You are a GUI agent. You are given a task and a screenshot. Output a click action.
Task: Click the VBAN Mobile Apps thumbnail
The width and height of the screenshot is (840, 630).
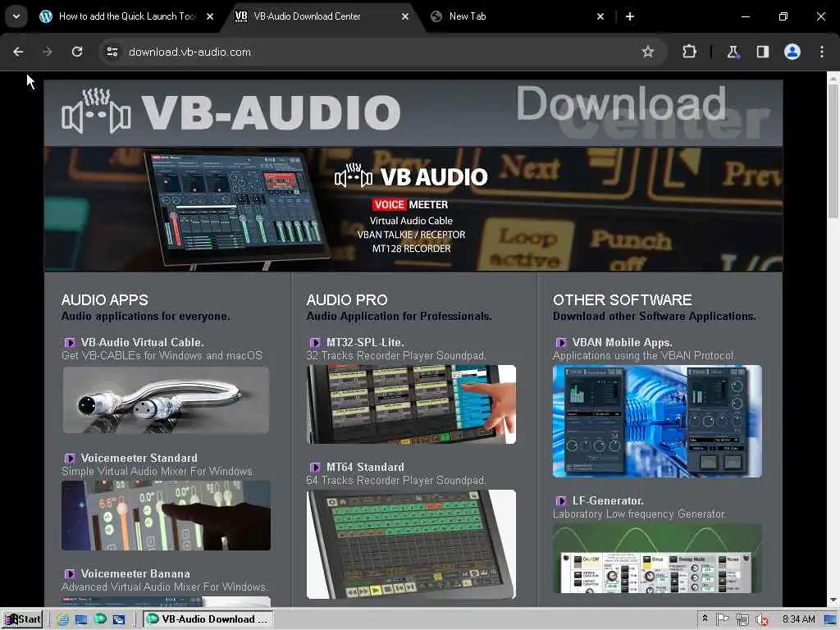coord(657,421)
